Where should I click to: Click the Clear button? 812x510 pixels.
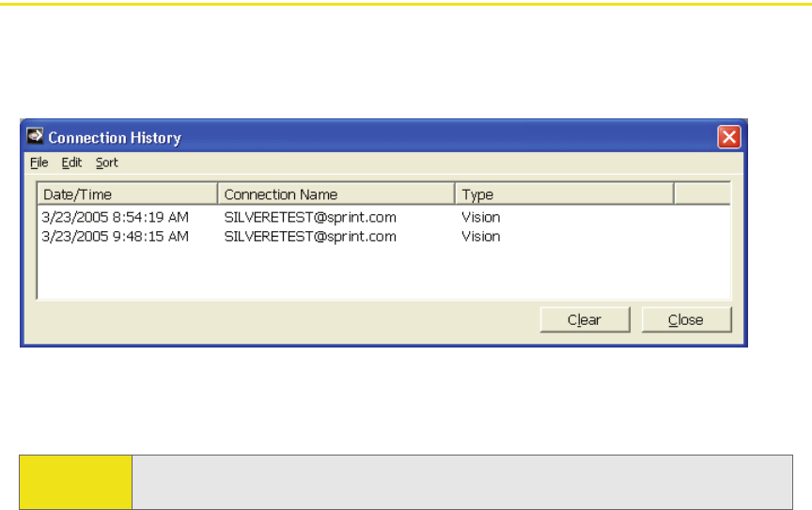point(585,319)
